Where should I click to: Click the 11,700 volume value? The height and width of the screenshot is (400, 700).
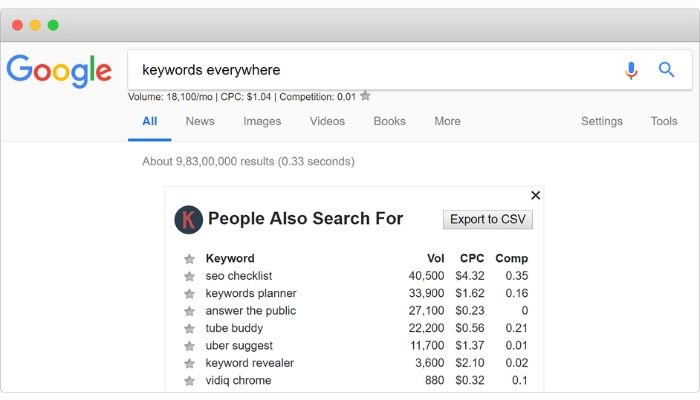(427, 346)
